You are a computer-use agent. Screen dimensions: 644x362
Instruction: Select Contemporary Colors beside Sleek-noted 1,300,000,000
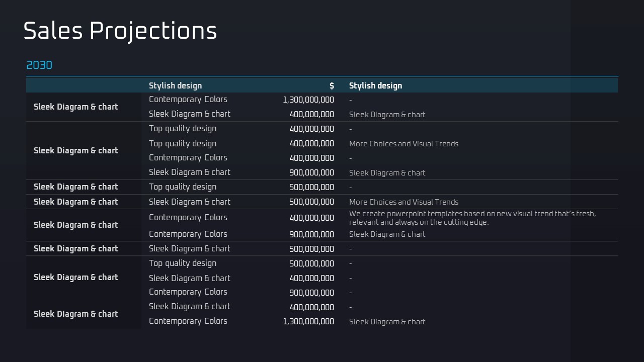[x=188, y=321]
